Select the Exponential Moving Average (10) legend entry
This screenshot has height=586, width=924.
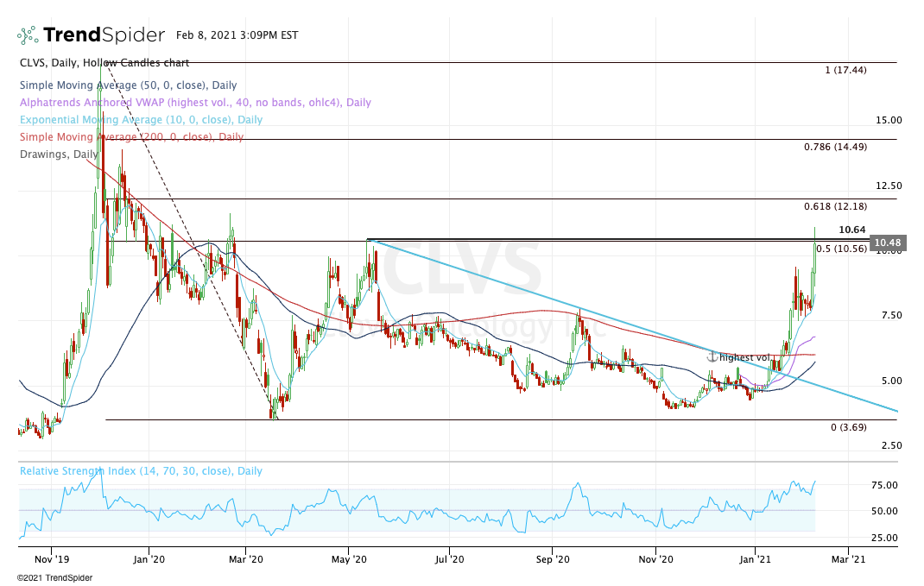coord(141,120)
